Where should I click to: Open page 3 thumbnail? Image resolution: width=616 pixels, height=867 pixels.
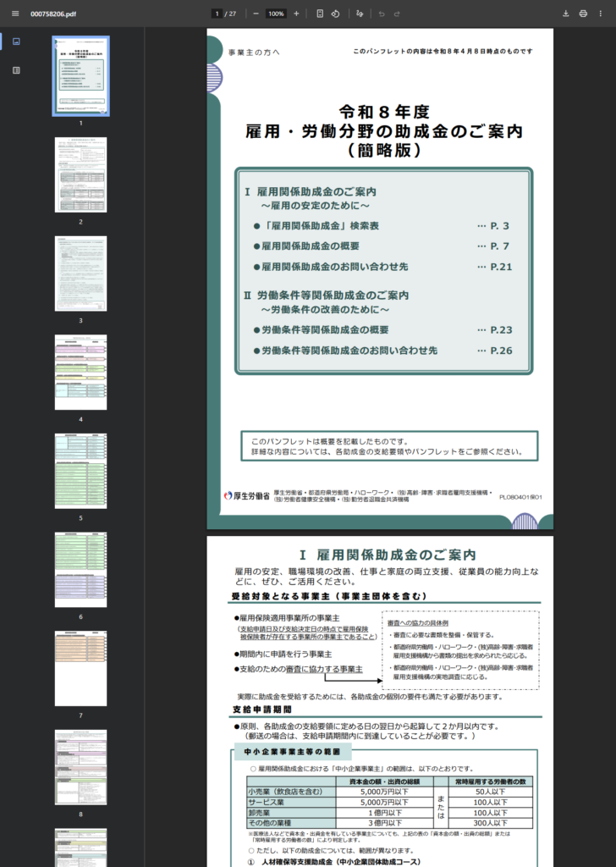pos(80,273)
